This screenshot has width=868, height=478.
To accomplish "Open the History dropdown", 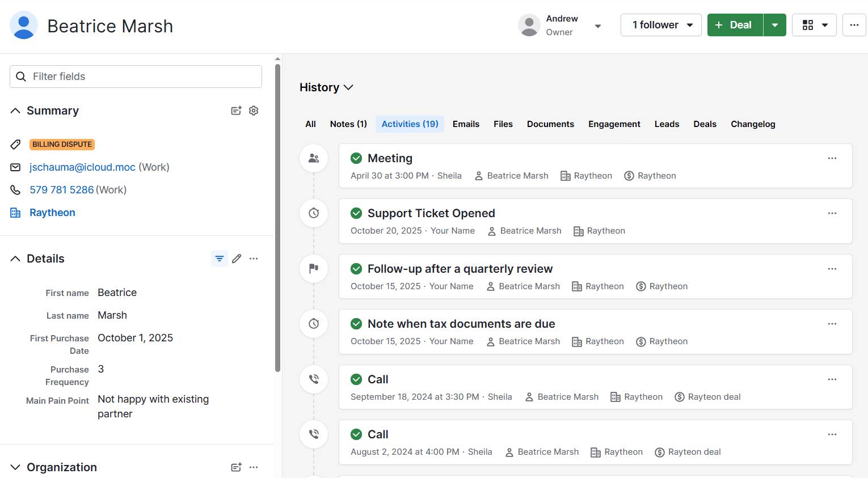I will (x=326, y=87).
